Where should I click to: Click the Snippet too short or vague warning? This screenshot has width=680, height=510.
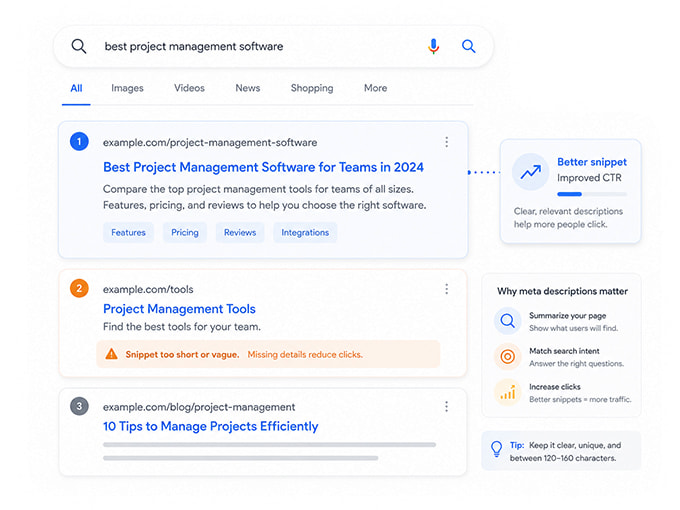click(182, 354)
